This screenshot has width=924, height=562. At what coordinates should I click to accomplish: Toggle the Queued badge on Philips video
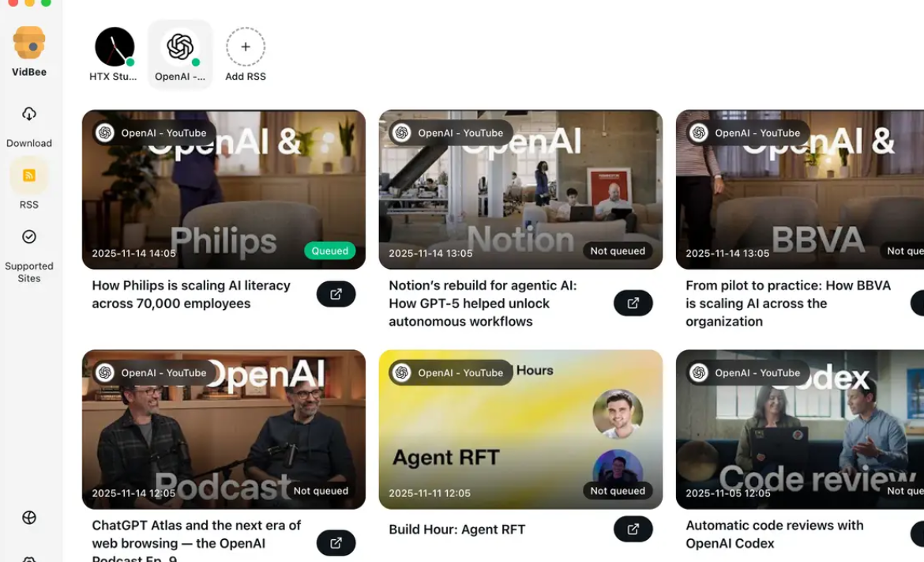pos(330,251)
